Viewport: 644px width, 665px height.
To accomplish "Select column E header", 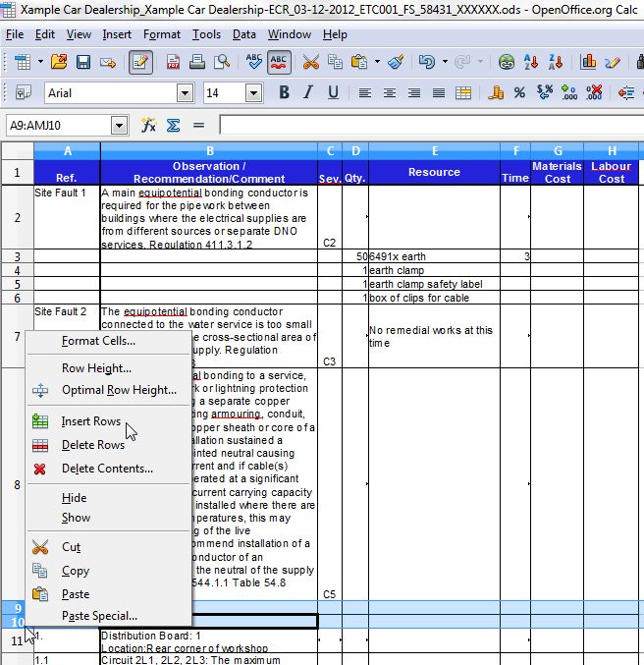I will tap(435, 151).
